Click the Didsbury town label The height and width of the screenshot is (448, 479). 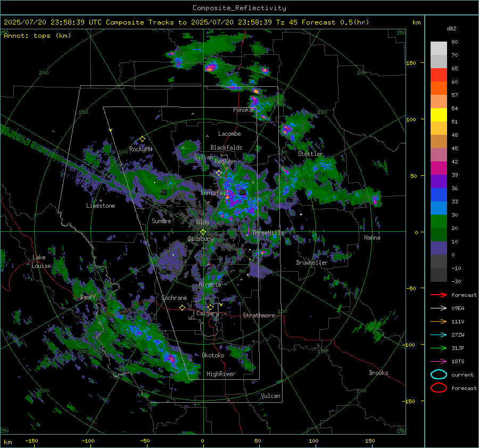(201, 239)
